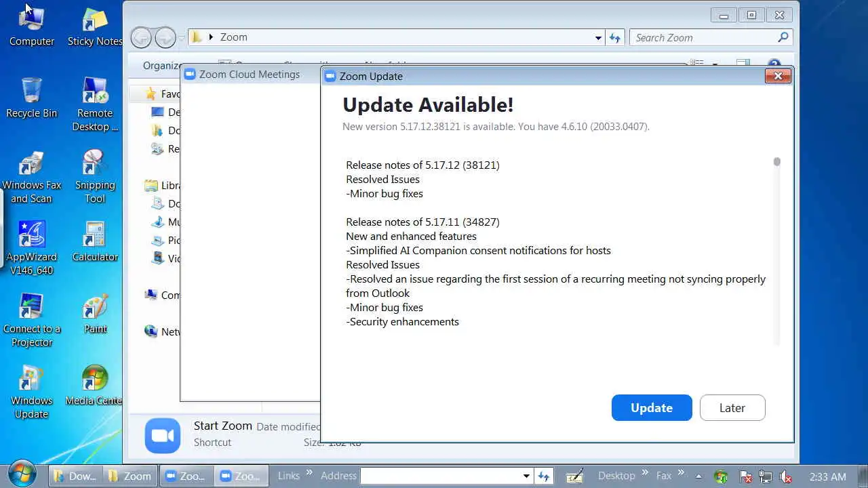
Task: Select AppWizard V146_640 desktop icon
Action: coord(31,248)
